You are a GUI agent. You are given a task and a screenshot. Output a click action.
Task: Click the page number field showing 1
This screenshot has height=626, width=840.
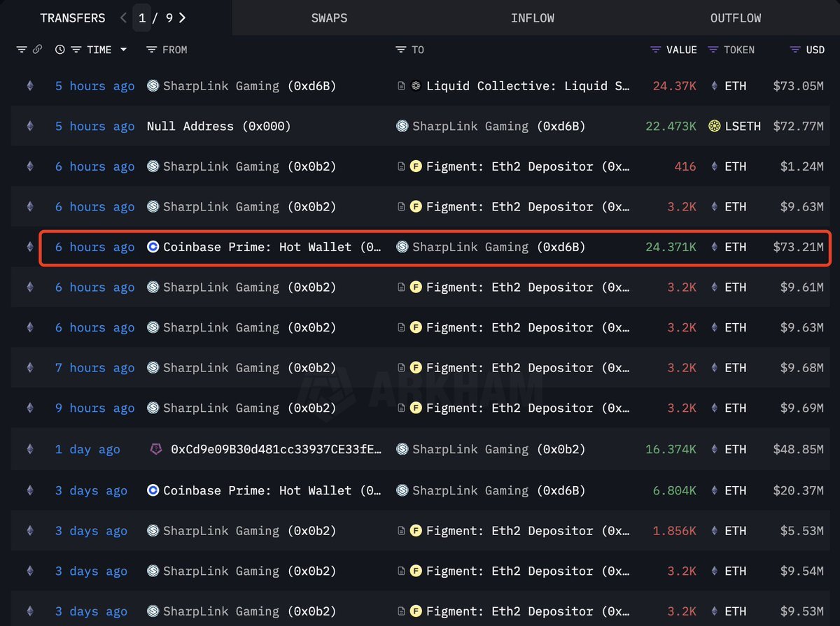pos(142,18)
